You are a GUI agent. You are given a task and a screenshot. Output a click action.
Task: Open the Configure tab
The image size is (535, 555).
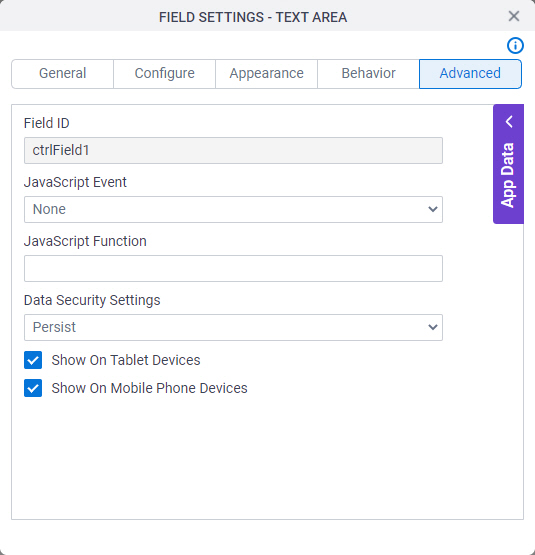point(165,74)
